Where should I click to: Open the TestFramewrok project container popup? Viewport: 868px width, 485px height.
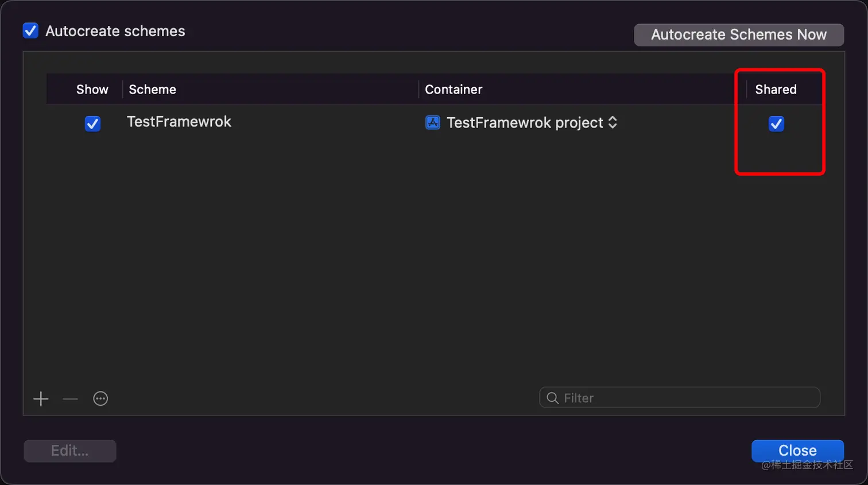coord(525,123)
